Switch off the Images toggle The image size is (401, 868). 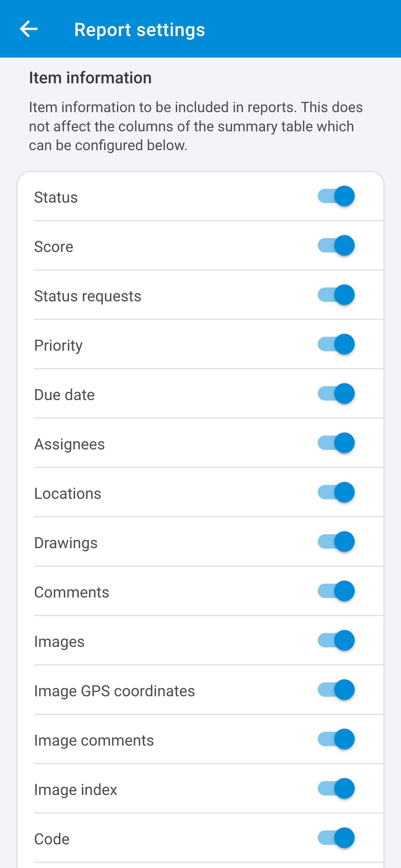tap(336, 641)
